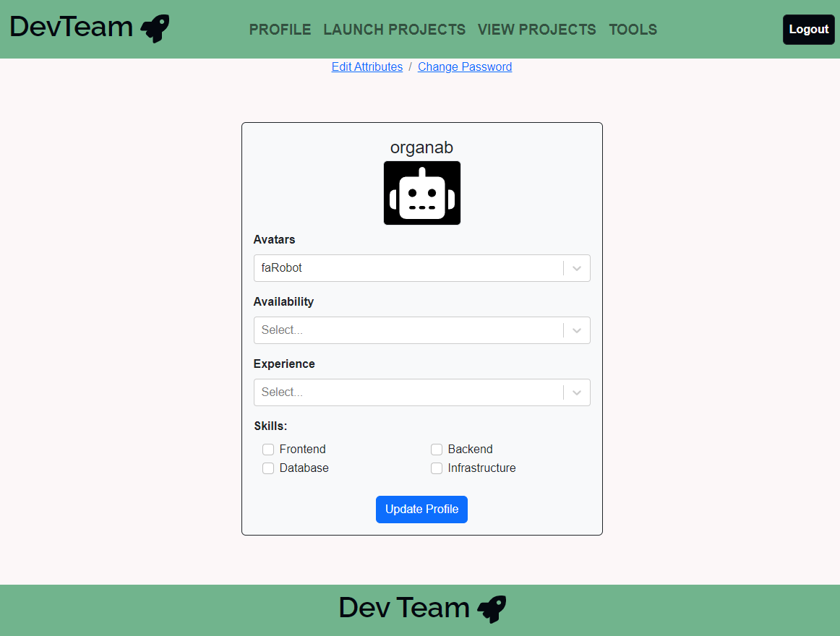Click the footer Dev Team rocket icon
This screenshot has height=636, width=840.
(x=492, y=609)
